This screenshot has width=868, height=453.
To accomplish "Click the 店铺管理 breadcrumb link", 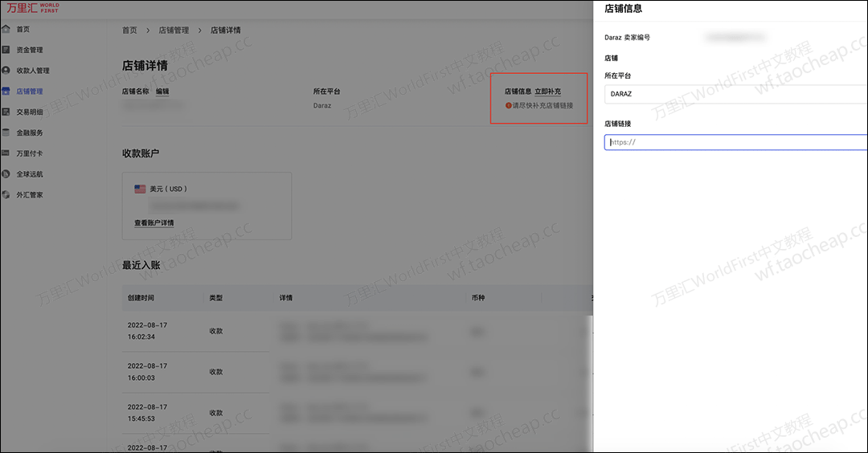I will pos(174,31).
